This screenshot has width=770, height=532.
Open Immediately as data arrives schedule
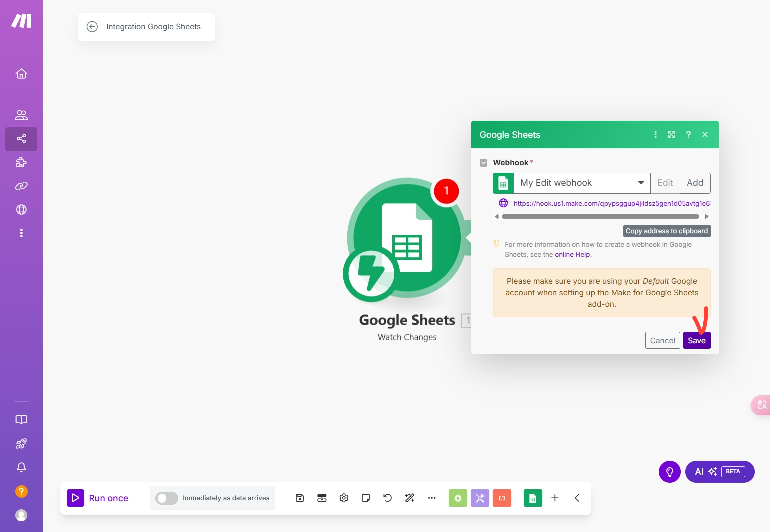[x=226, y=498]
